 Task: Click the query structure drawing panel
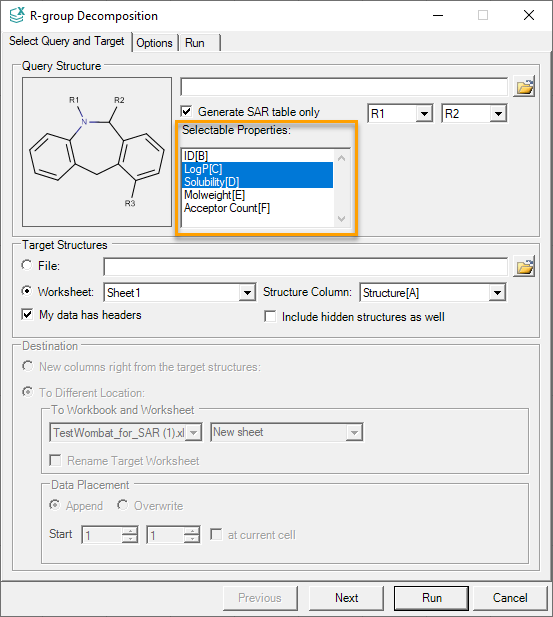[x=97, y=152]
